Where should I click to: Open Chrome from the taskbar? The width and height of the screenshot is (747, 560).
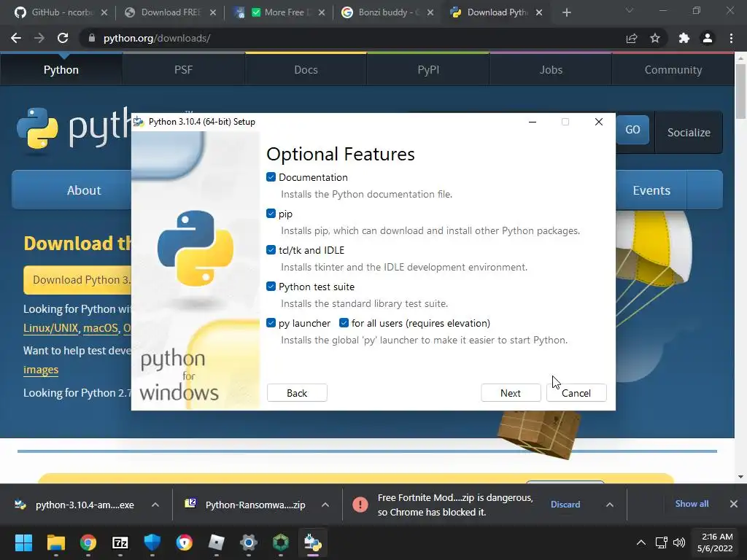point(88,542)
